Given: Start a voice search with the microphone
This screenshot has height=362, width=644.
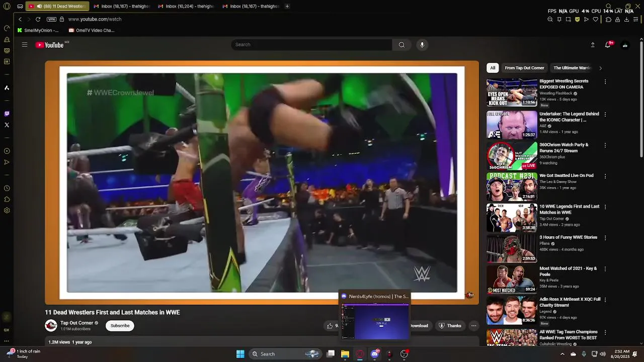Looking at the screenshot, I should pos(422,45).
